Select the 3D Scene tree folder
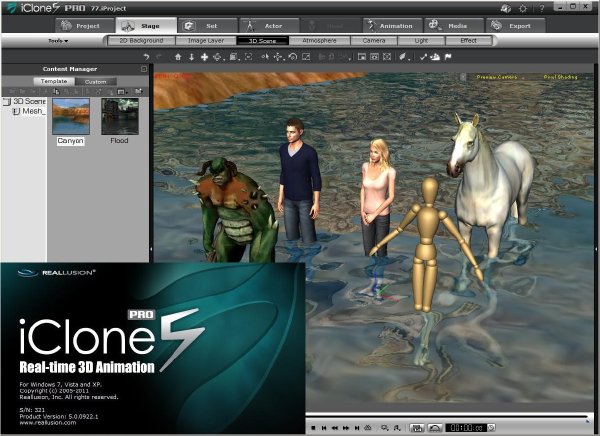Viewport: 600px width, 436px height. tap(24, 101)
